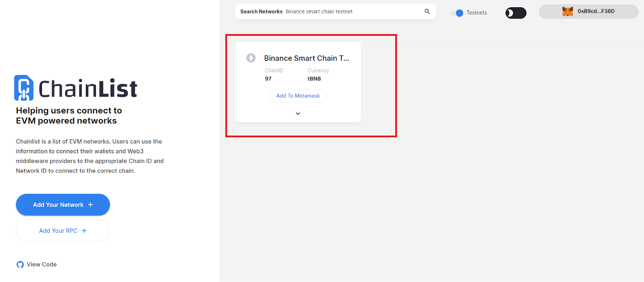Click the plus icon on Add Your Network
Image resolution: width=644 pixels, height=282 pixels.
click(91, 205)
